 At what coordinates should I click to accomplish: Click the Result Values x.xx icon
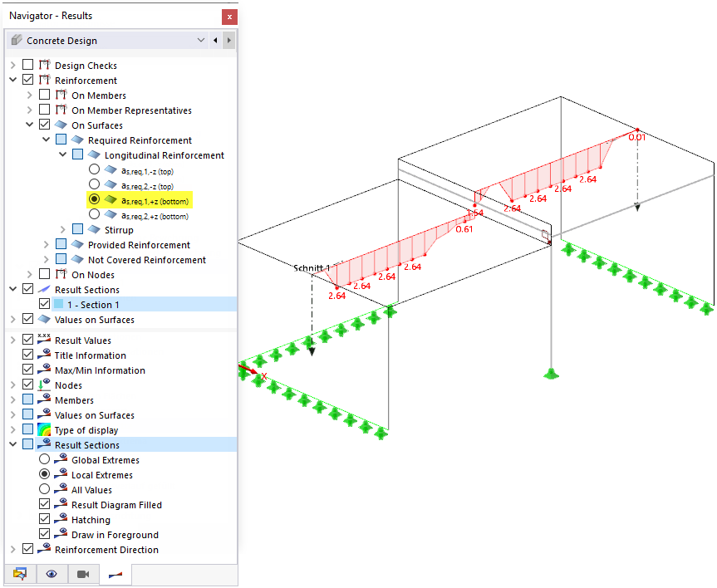[44, 340]
